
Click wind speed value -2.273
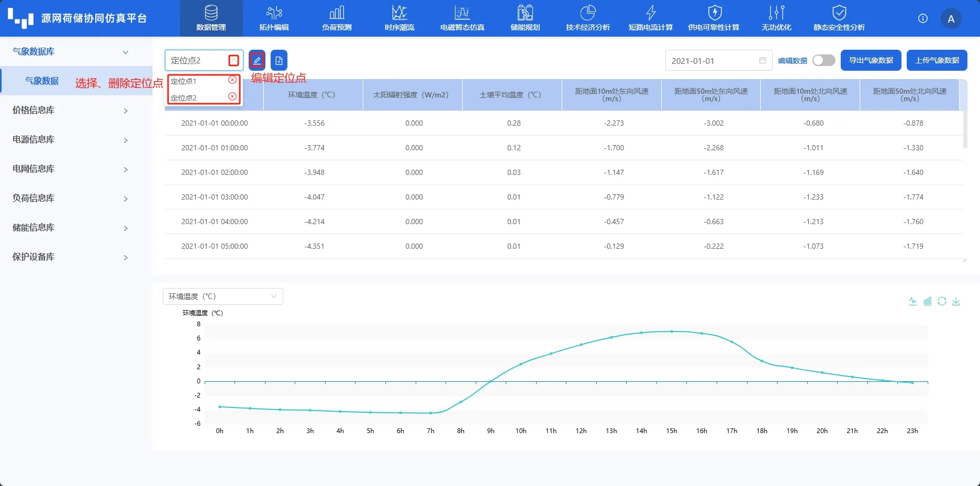614,123
